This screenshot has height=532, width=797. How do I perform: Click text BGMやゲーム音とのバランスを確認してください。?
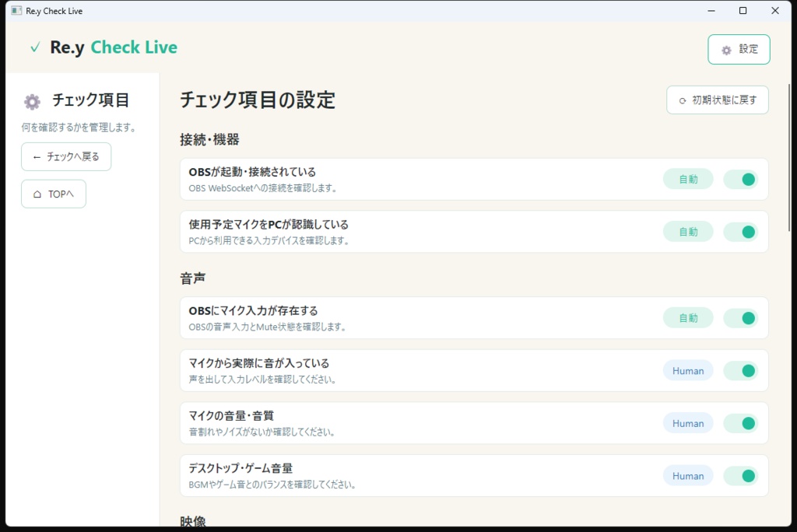click(272, 485)
